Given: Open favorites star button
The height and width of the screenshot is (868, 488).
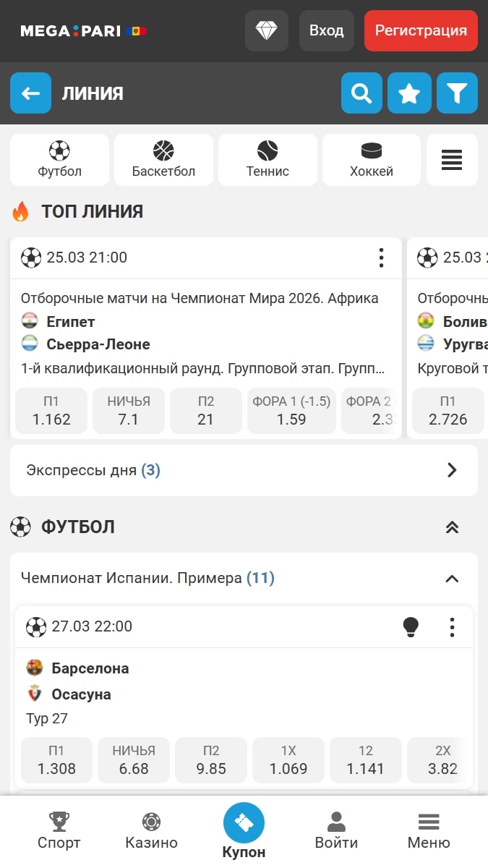Looking at the screenshot, I should 409,93.
